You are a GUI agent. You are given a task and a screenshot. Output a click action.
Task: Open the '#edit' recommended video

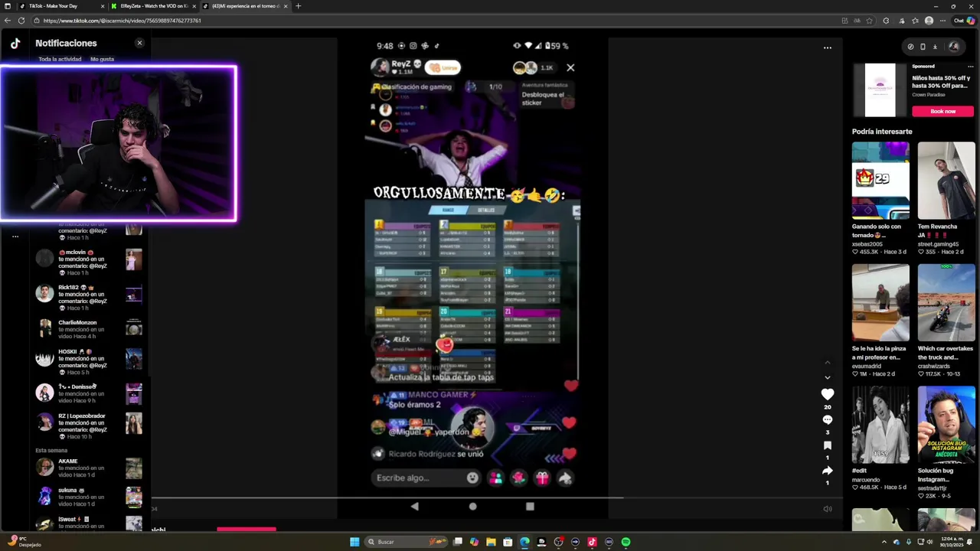[x=880, y=425]
